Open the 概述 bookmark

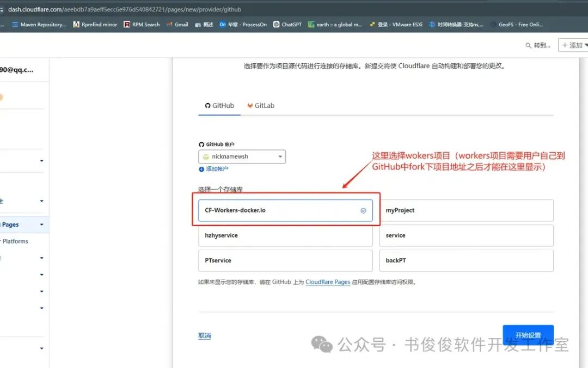(x=204, y=25)
